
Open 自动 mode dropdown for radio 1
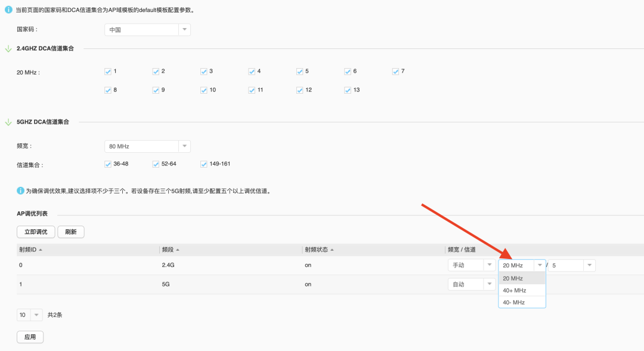point(472,284)
